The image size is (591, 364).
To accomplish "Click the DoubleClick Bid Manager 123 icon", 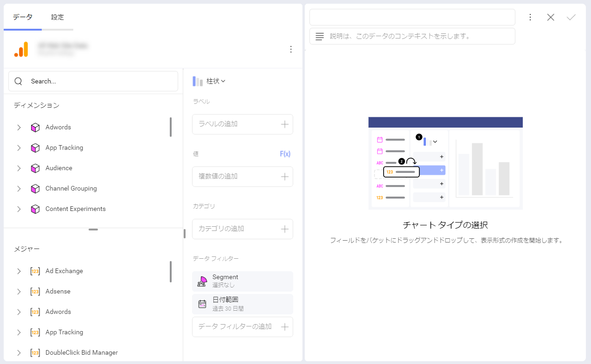I will (35, 353).
